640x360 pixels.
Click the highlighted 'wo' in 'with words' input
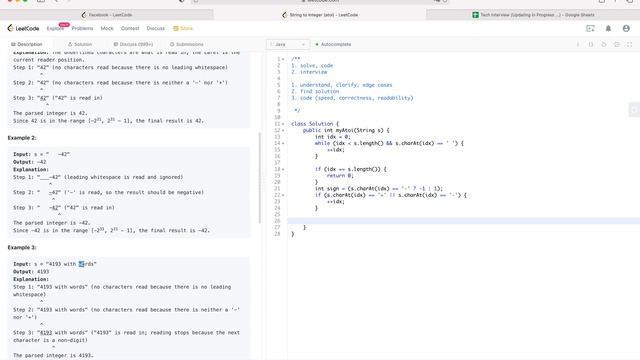coord(81,264)
